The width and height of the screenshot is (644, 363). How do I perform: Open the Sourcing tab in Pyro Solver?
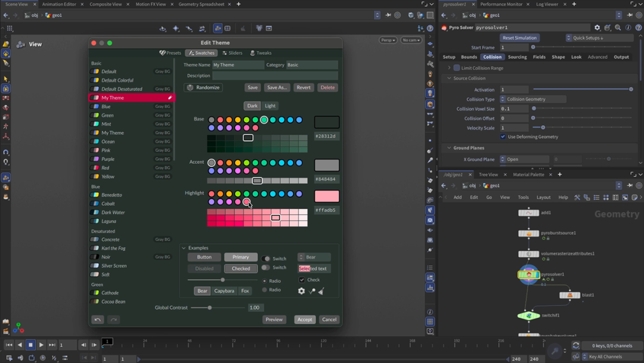tap(517, 57)
